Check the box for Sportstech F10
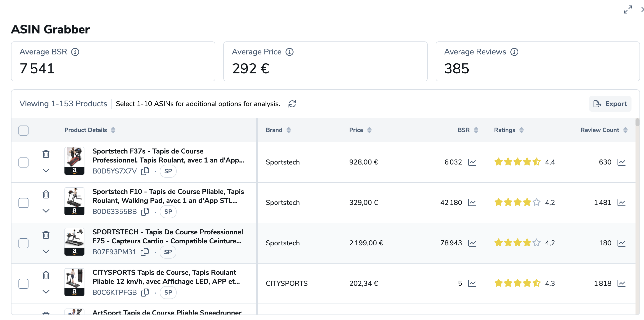644x320 pixels. (23, 203)
